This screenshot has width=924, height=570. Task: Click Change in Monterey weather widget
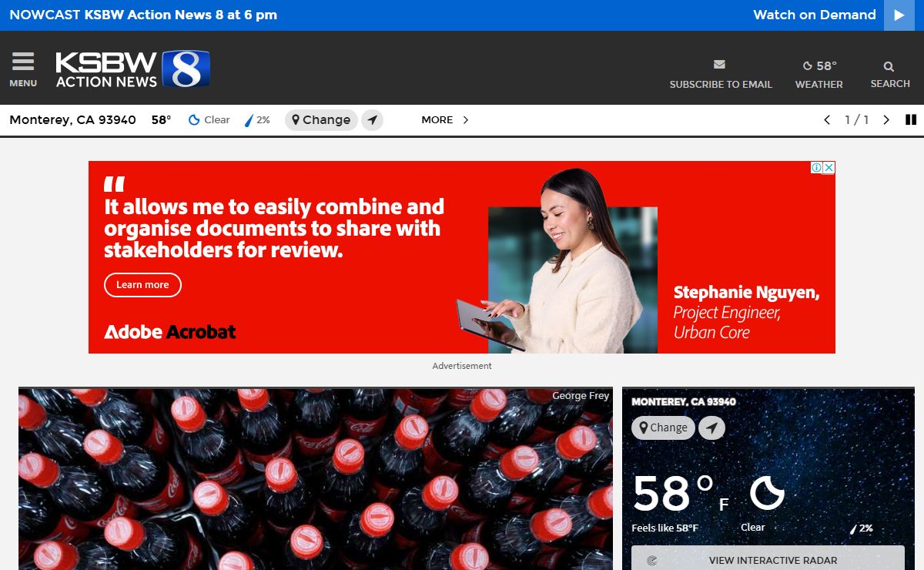point(663,428)
